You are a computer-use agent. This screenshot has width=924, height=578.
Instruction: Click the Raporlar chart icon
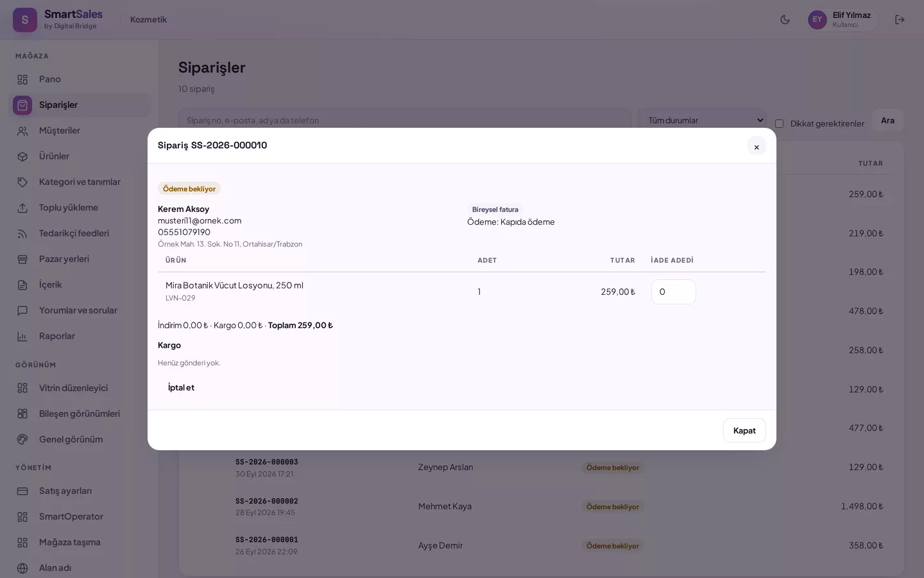pos(22,337)
